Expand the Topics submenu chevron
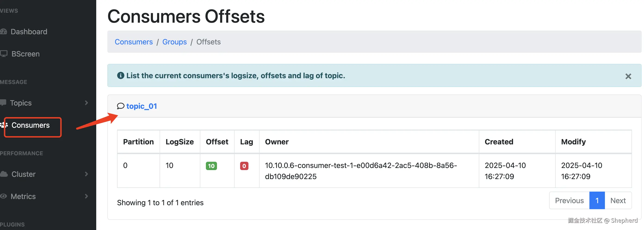644x230 pixels. [87, 103]
